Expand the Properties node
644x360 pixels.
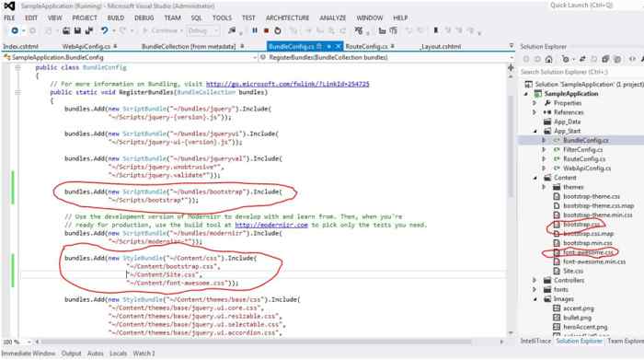[x=535, y=103]
